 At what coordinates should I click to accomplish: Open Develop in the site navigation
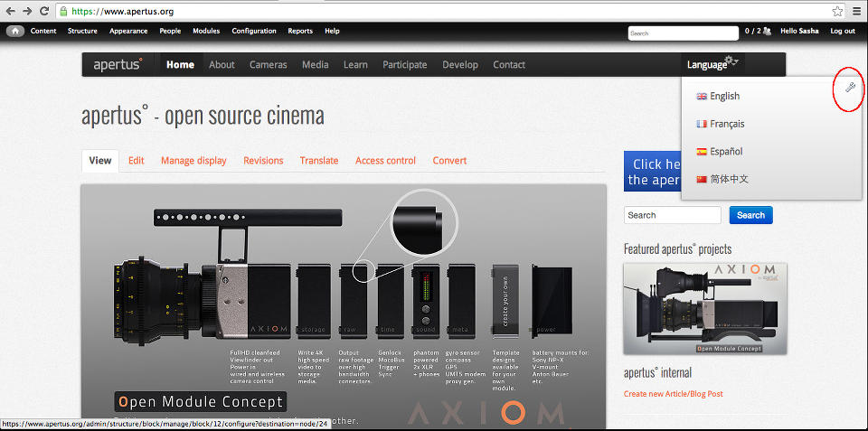(460, 65)
